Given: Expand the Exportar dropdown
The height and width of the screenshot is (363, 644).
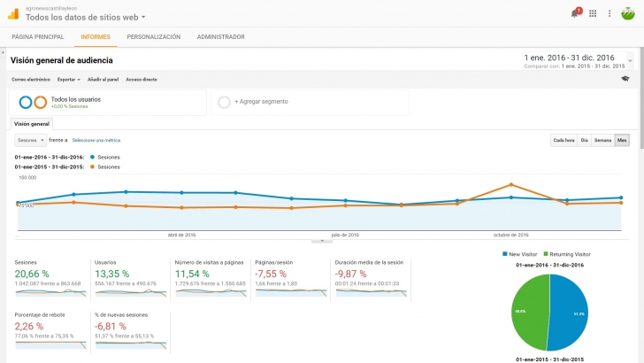Looking at the screenshot, I should tap(67, 80).
